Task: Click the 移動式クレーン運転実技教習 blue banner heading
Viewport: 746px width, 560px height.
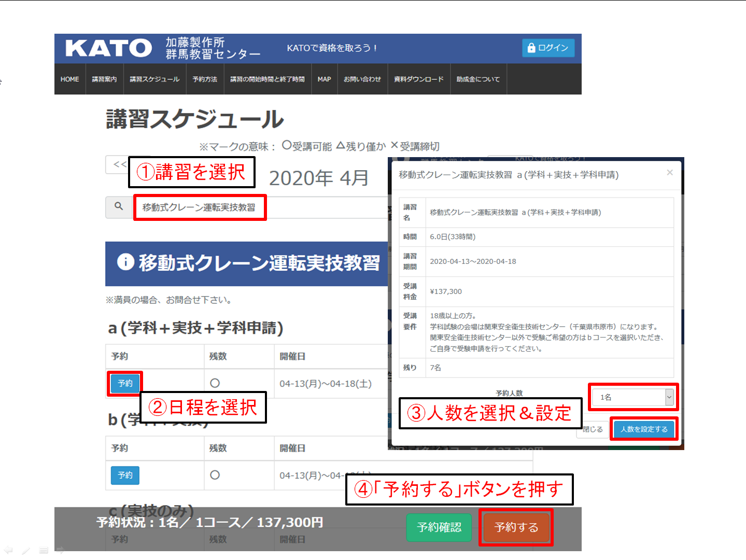Action: (x=259, y=262)
